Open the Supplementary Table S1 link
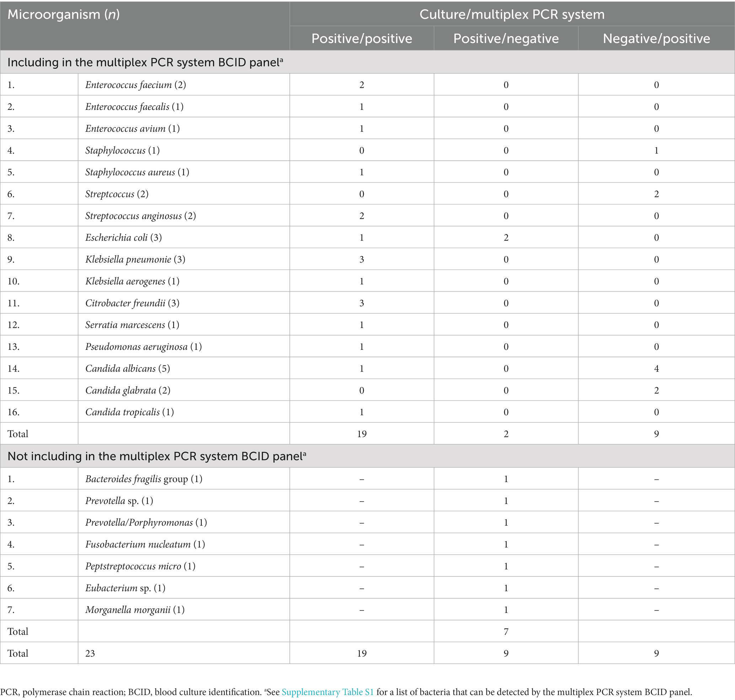 pos(327,692)
